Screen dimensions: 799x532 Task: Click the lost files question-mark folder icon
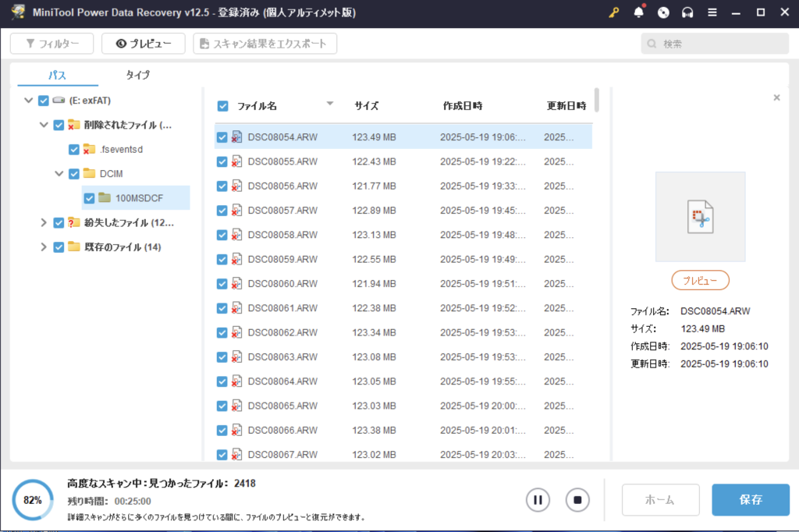coord(74,222)
